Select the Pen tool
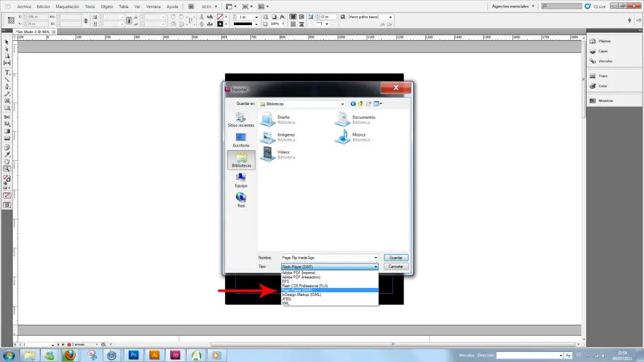 pos(6,87)
